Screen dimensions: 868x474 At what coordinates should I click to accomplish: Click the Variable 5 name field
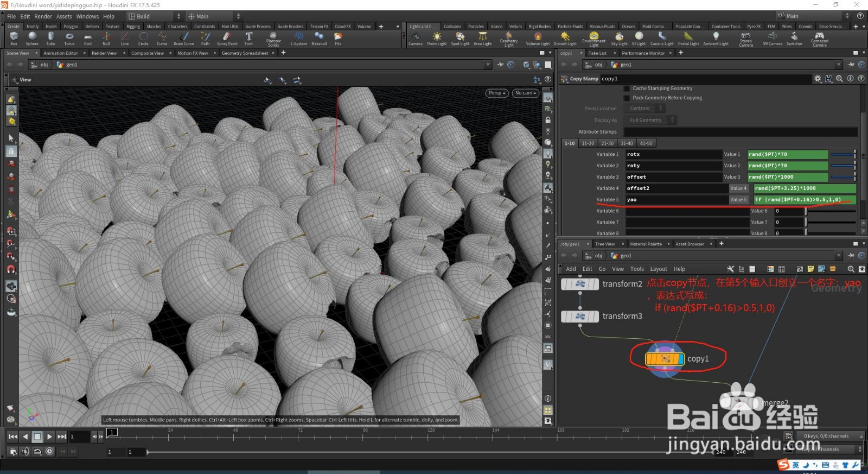click(x=676, y=200)
